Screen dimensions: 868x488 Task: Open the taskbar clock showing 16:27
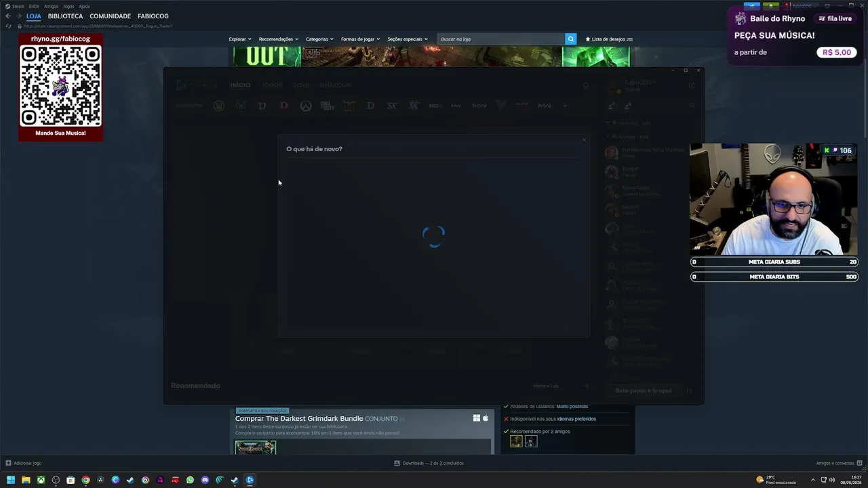[x=851, y=480]
